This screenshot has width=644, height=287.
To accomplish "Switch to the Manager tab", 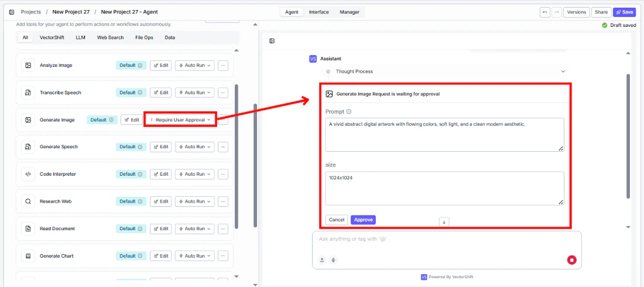I will (350, 12).
